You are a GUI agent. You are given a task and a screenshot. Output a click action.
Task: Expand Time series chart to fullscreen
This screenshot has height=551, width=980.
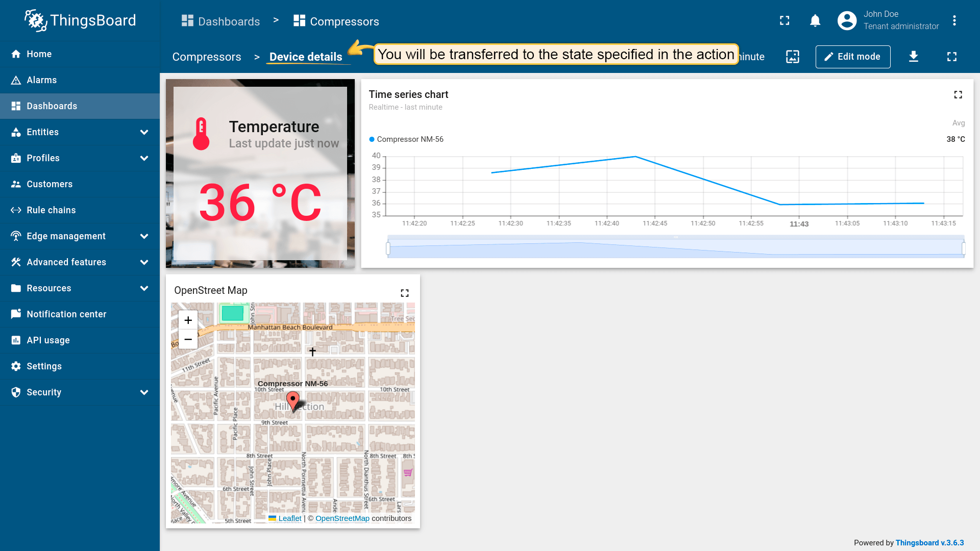tap(958, 95)
